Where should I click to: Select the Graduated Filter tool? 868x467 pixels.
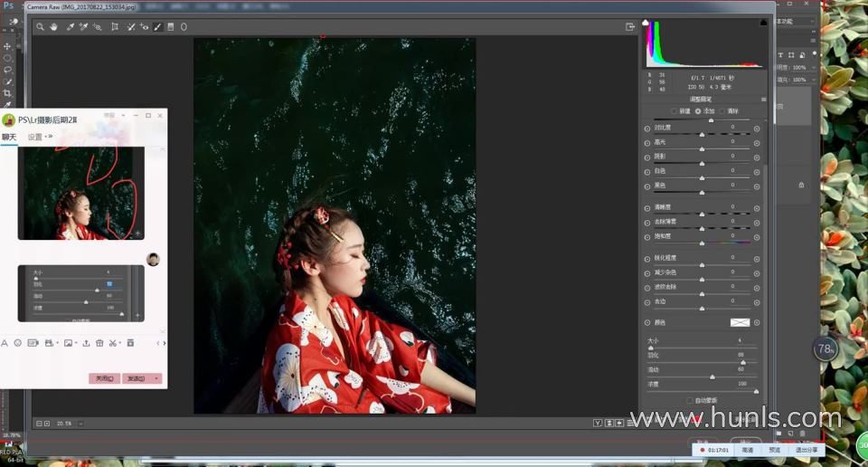(x=171, y=26)
